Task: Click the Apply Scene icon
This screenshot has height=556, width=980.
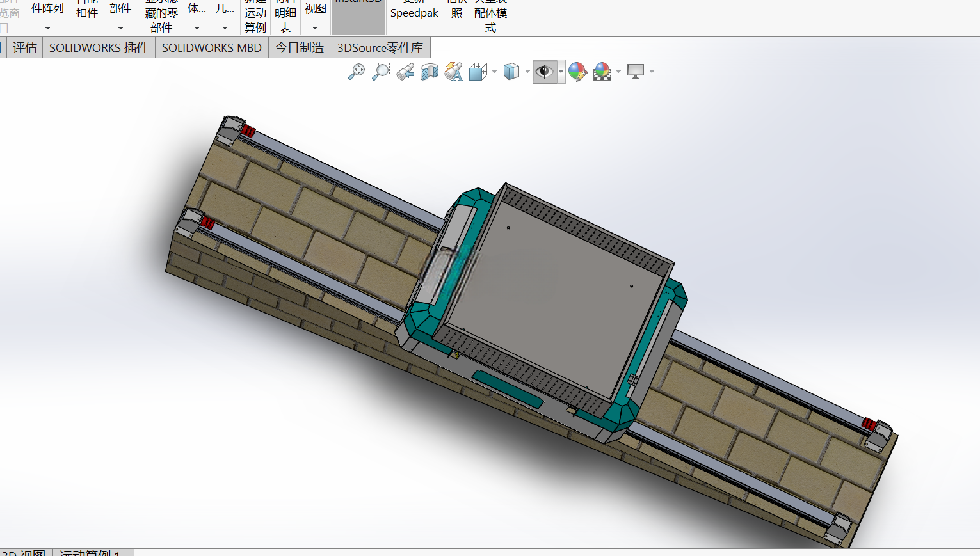Action: [602, 72]
